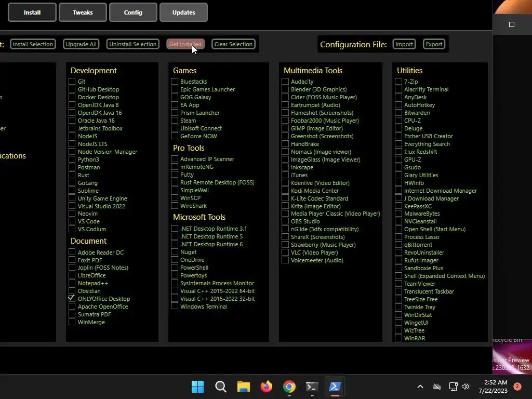Open the network display tray icon

click(453, 387)
